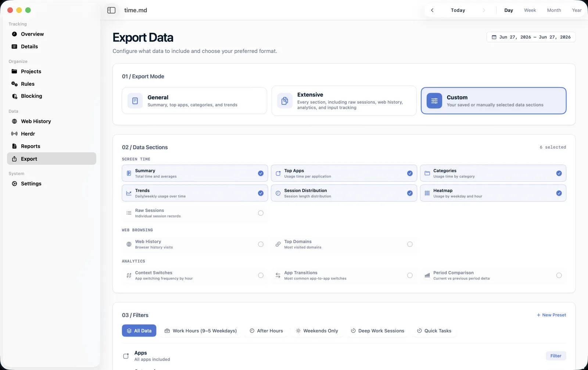
Task: Open the Overview page label
Action: point(32,34)
